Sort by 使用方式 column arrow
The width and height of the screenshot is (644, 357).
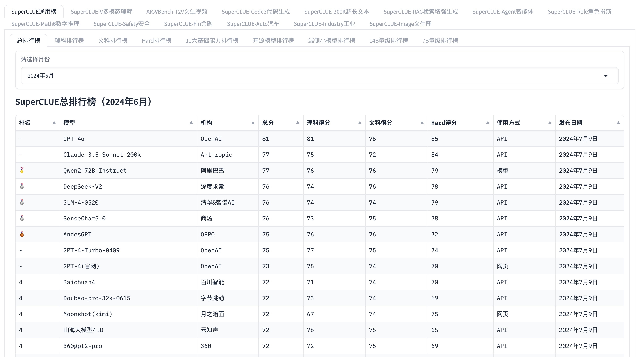click(x=550, y=123)
